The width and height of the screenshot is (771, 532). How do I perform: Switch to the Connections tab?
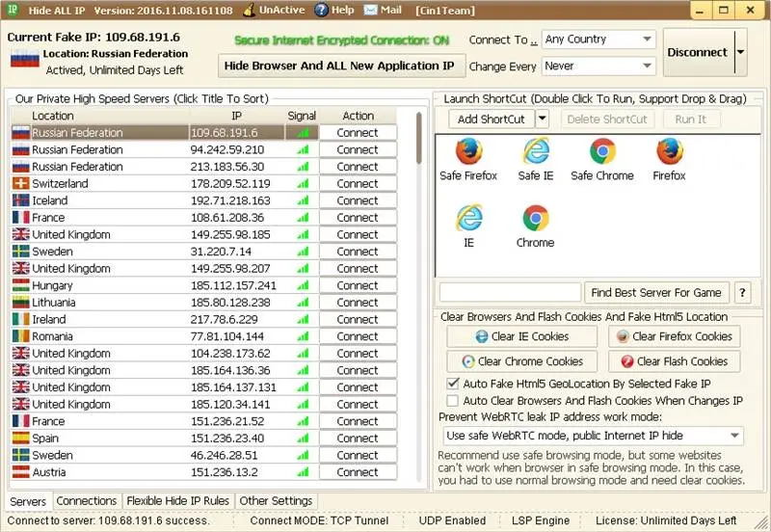coord(87,500)
